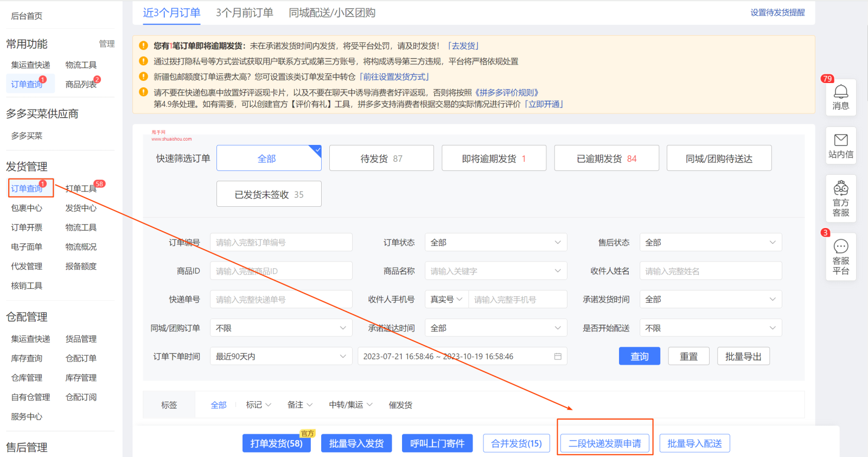Expand the 售后状态 dropdown
Screen dimensions: 868x457
[711, 243]
